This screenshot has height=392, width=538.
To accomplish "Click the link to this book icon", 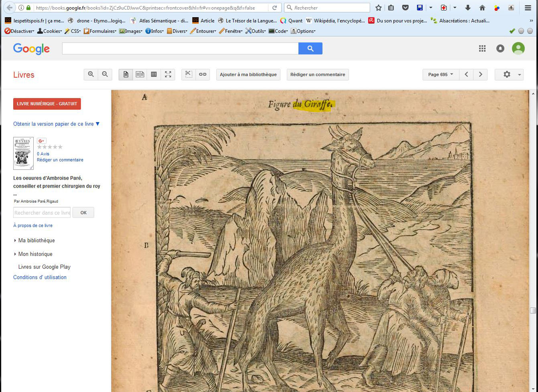I will (x=203, y=75).
